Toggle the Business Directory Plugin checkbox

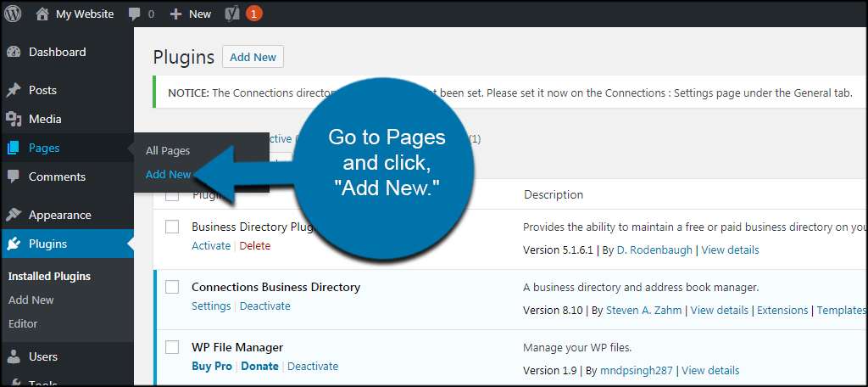[172, 227]
